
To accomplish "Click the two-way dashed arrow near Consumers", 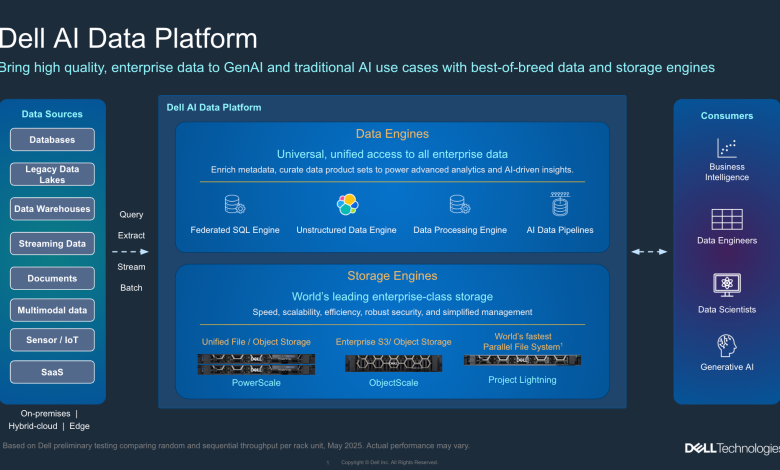I will point(649,252).
